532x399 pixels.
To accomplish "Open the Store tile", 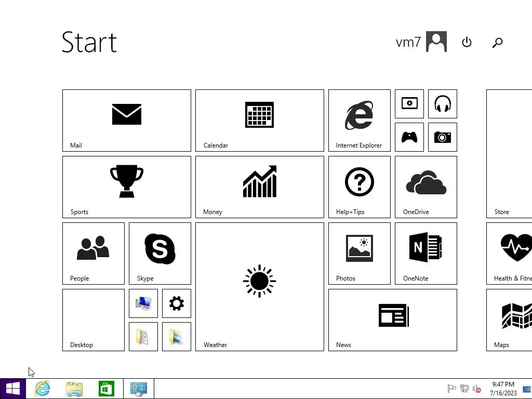I will tap(509, 154).
